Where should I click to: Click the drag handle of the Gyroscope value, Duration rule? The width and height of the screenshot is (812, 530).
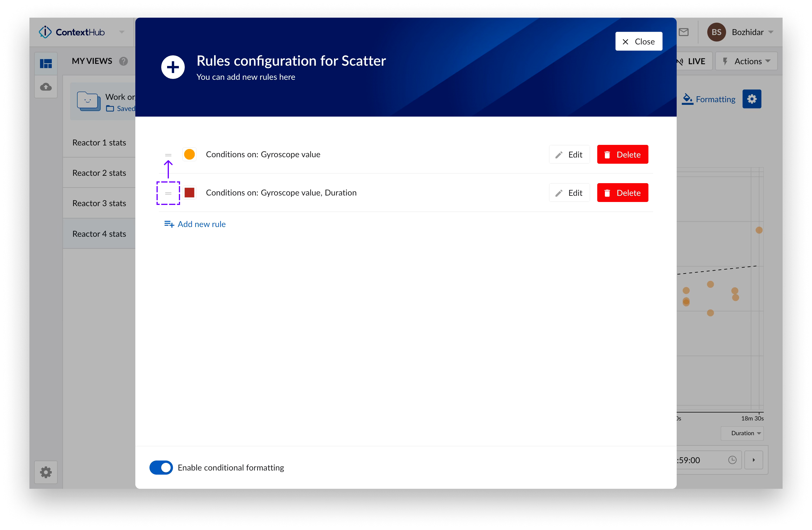[x=168, y=193]
